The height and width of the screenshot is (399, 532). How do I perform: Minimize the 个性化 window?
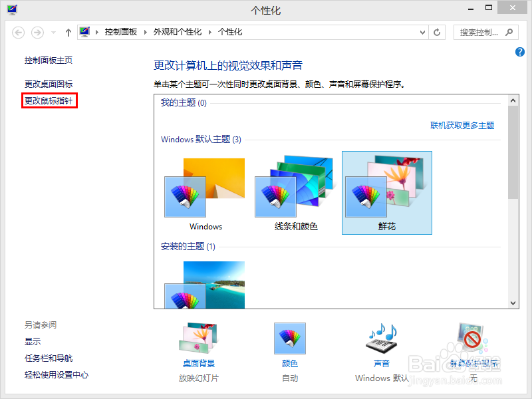[471, 8]
